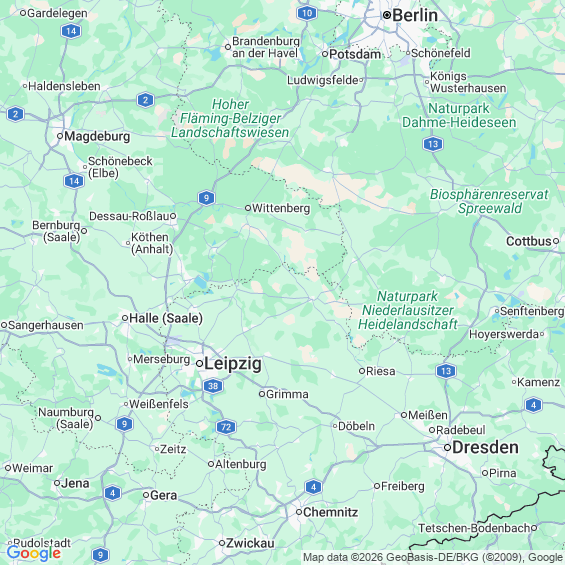This screenshot has width=565, height=565.
Task: Click the Cottbus city marker circle
Action: pyautogui.click(x=556, y=241)
